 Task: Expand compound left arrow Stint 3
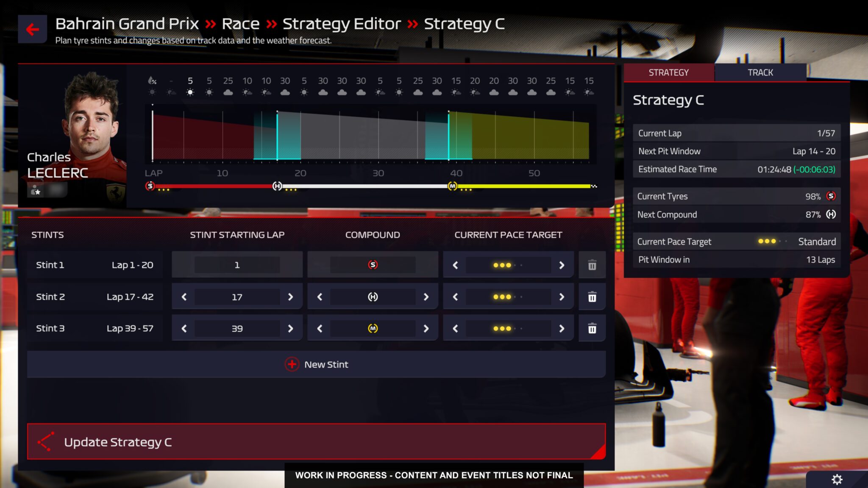point(319,328)
